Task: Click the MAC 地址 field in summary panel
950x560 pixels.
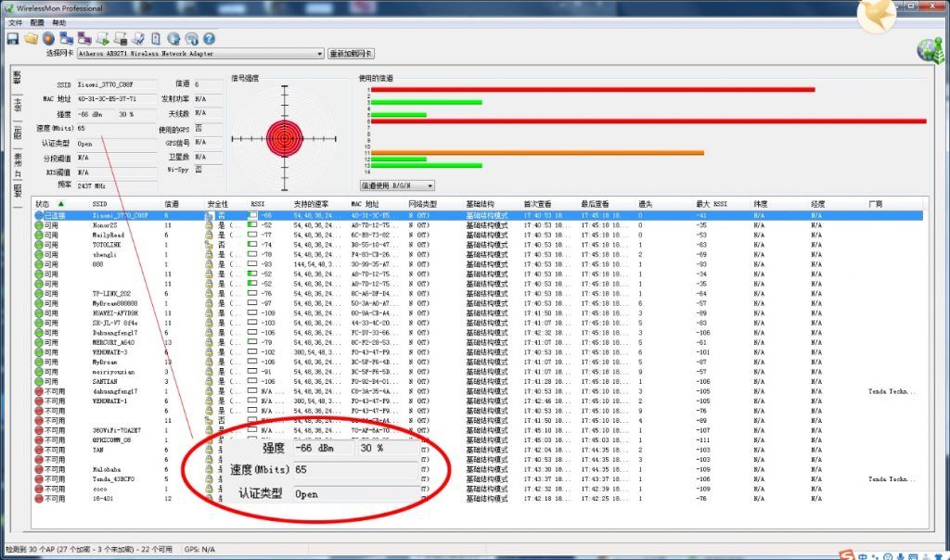Action: pos(116,98)
